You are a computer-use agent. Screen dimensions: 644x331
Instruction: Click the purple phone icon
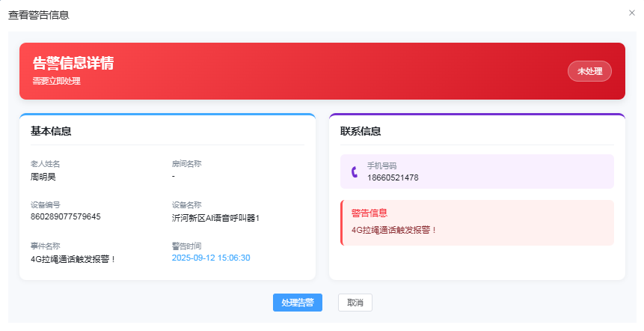(355, 171)
